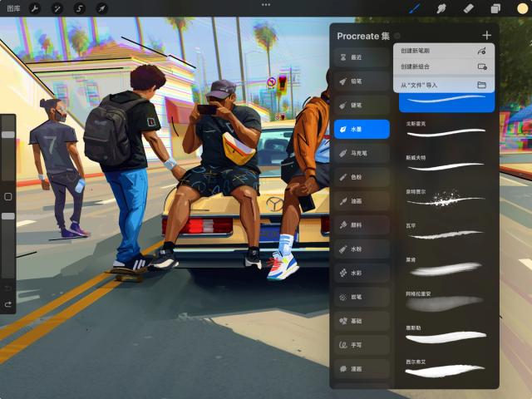Image resolution: width=532 pixels, height=399 pixels.
Task: Select the 斯威夫特 tapered brush
Action: tap(446, 164)
